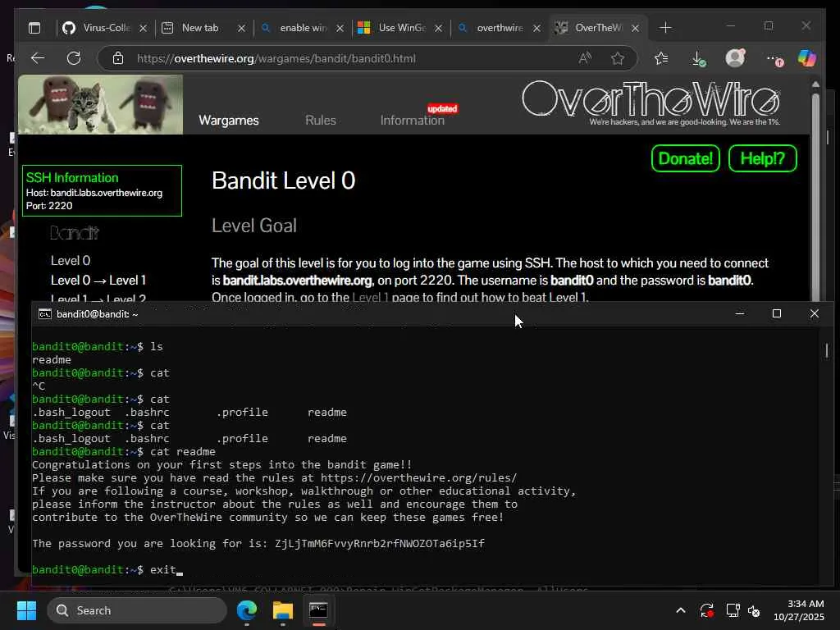Screen dimensions: 840x630
Task: Open the Bandit heading link in sidebar
Action: (75, 233)
